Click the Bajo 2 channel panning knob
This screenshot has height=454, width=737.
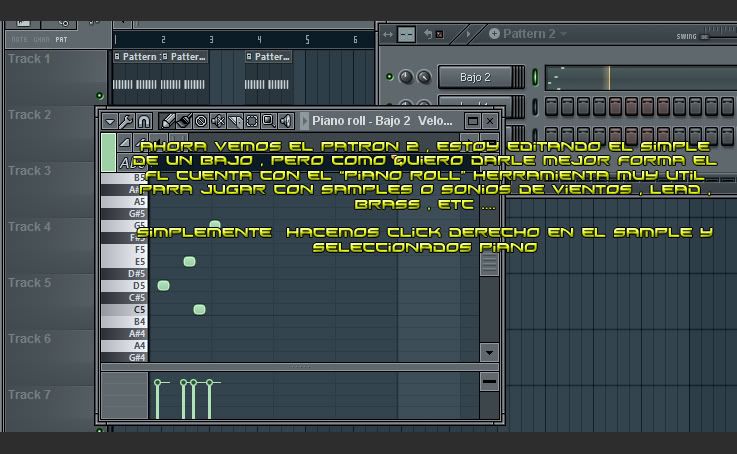[406, 77]
